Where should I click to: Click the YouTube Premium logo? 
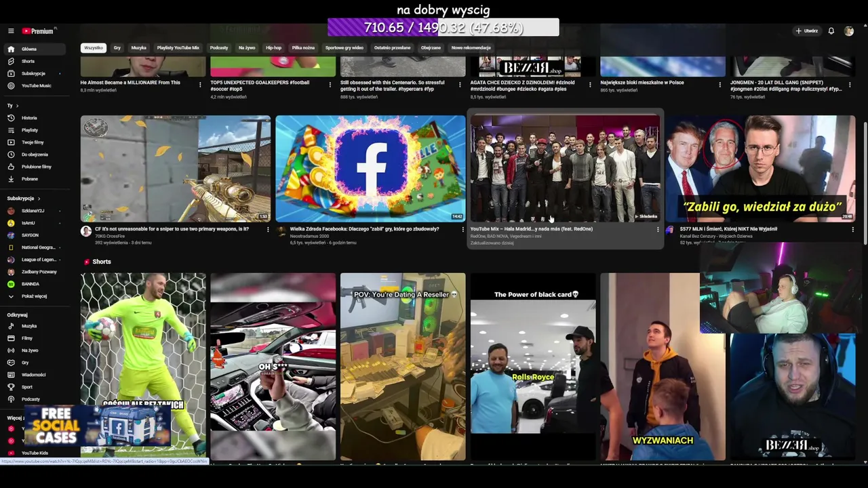pos(38,31)
